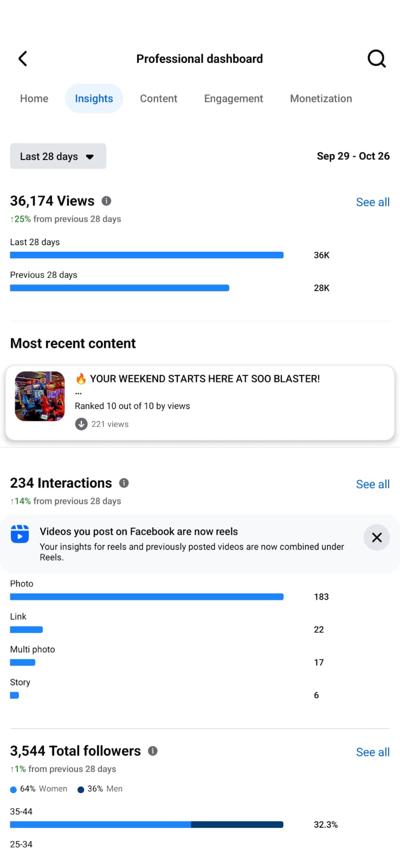Tap info icon beside Interactions
The image size is (400, 868).
(124, 483)
